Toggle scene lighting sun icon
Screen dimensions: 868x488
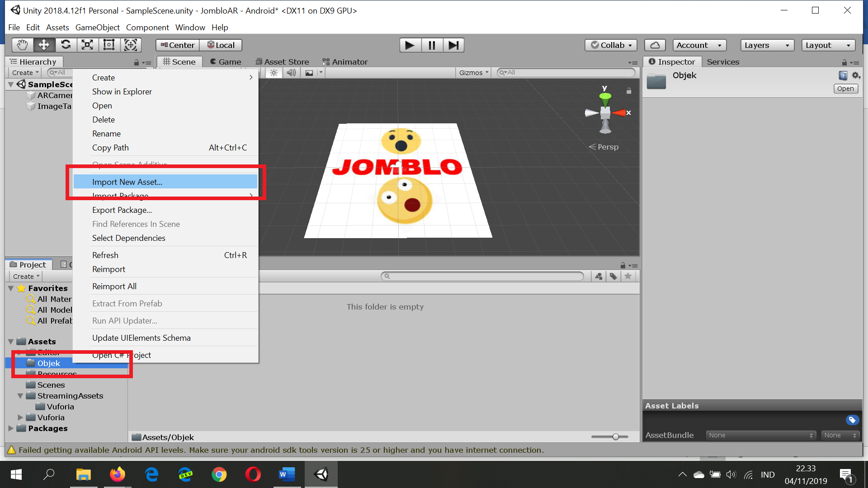274,73
